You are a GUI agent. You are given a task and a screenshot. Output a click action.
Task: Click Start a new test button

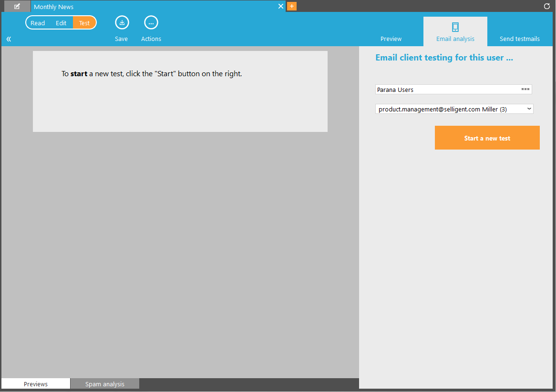[x=487, y=138]
